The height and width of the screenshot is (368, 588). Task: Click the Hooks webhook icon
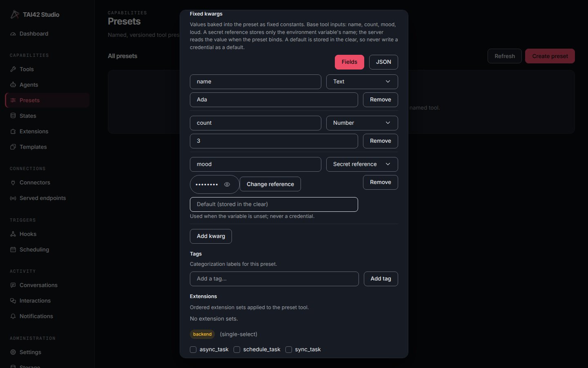pyautogui.click(x=13, y=234)
